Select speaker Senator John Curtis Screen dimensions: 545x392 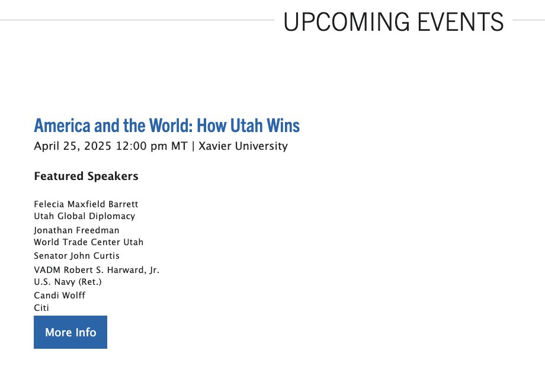click(x=77, y=256)
